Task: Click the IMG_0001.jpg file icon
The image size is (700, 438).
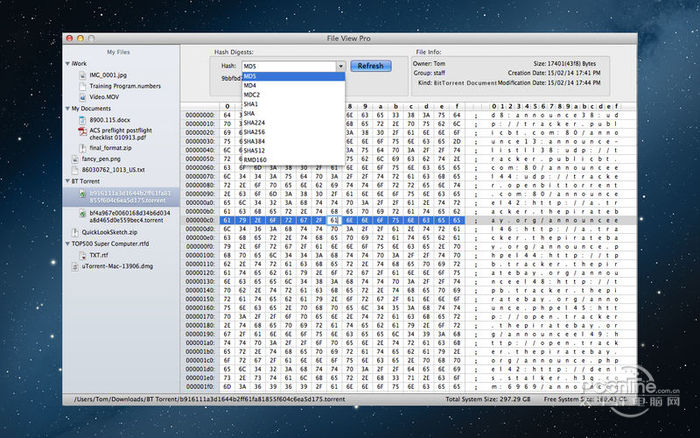Action: [x=80, y=74]
